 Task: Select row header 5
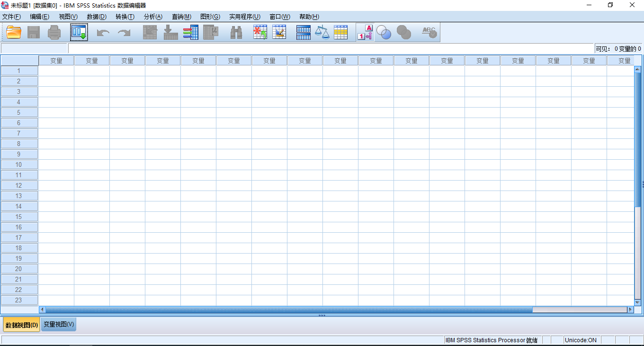click(19, 112)
